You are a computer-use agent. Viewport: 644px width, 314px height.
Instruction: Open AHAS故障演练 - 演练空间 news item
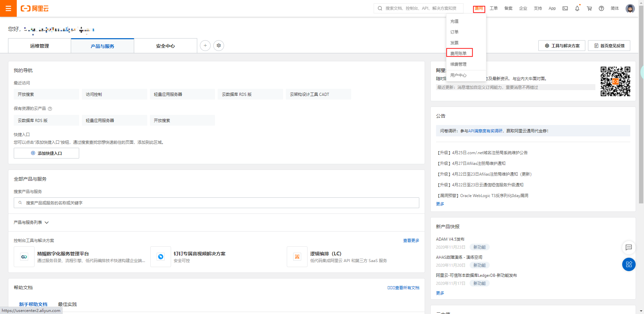coord(459,257)
